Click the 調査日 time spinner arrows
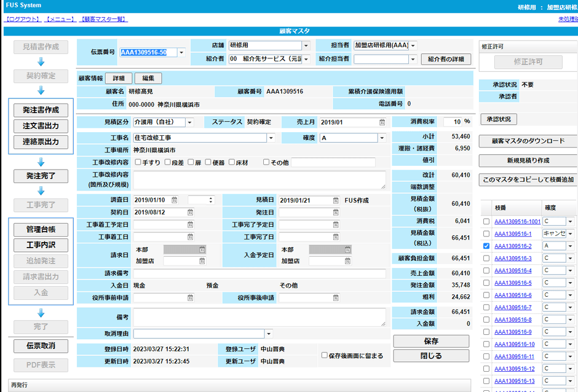 (x=211, y=200)
